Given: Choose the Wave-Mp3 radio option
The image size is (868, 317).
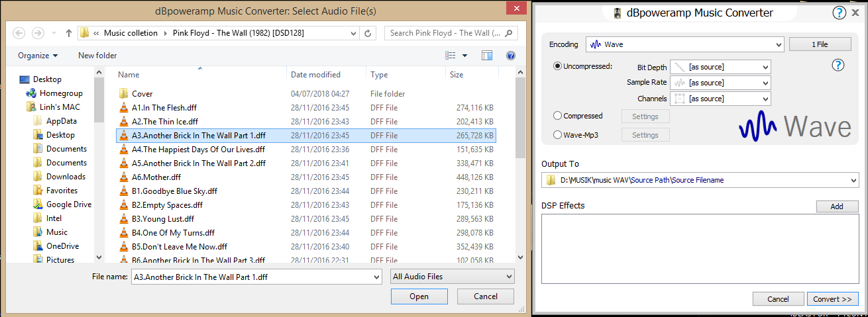Looking at the screenshot, I should click(x=558, y=135).
